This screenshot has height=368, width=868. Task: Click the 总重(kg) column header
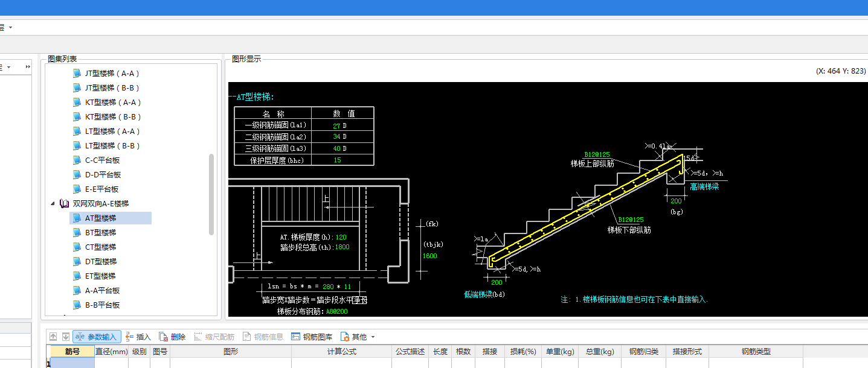[599, 352]
